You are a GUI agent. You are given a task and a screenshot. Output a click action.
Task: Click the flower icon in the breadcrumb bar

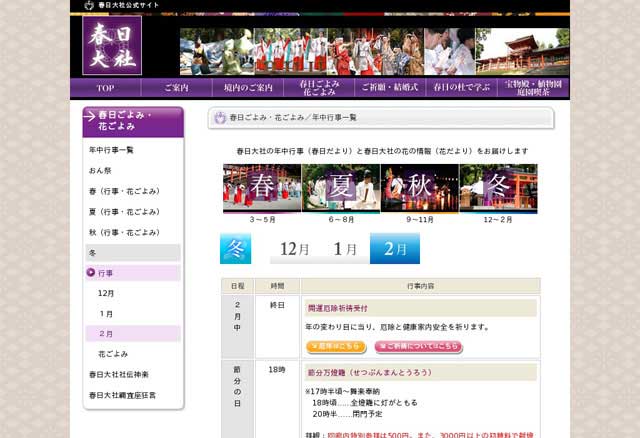[x=220, y=118]
